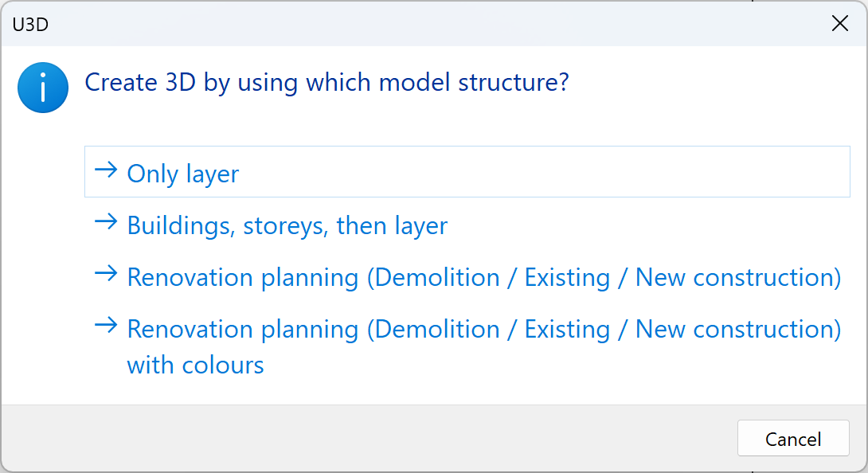Click the gray footer bar of the dialog
Image resolution: width=868 pixels, height=473 pixels.
[319, 439]
